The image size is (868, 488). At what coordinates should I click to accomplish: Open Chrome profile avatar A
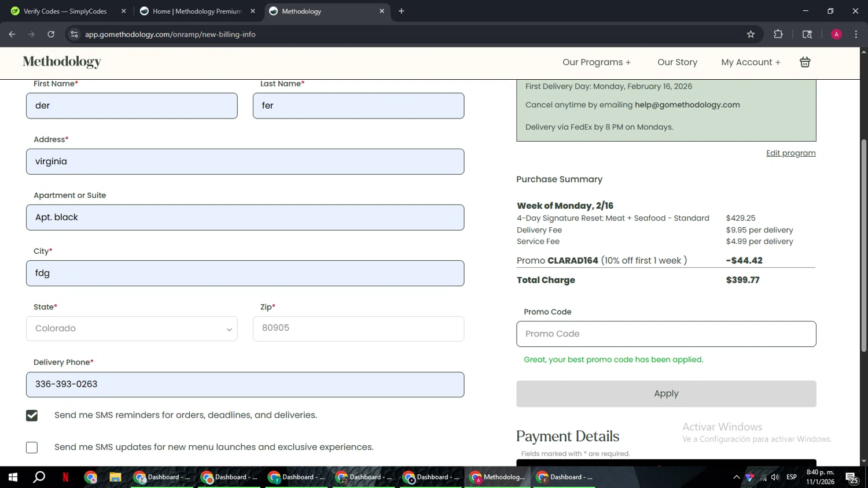(x=836, y=34)
